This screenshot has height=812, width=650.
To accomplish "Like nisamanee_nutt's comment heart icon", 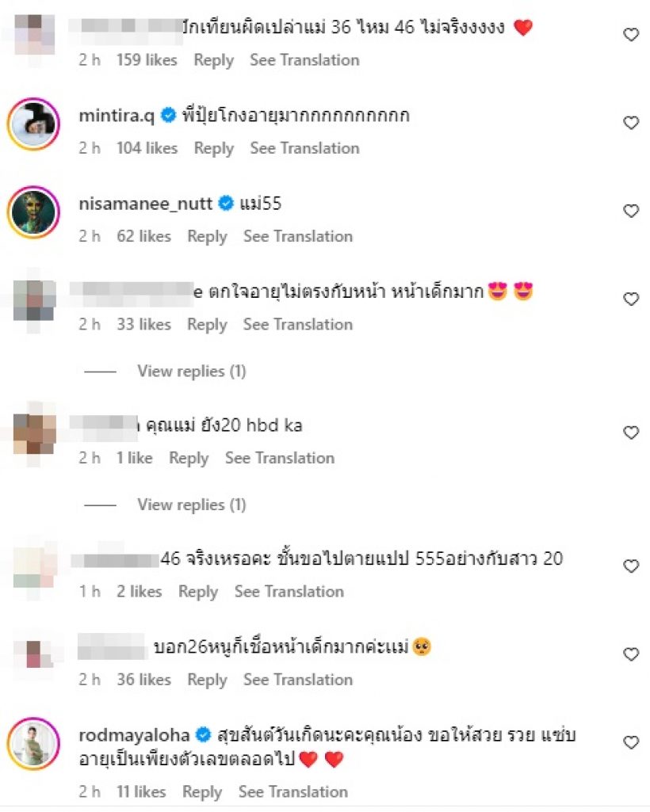I will [631, 211].
